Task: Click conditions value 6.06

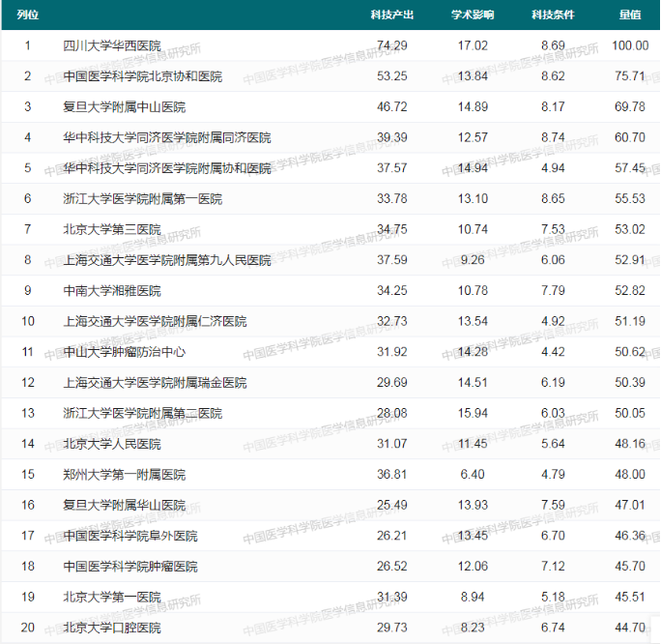Action: pyautogui.click(x=553, y=260)
